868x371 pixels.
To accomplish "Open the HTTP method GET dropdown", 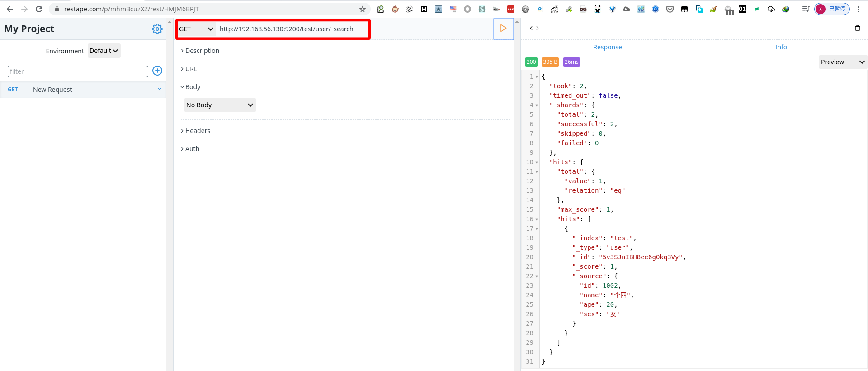I will click(x=196, y=29).
